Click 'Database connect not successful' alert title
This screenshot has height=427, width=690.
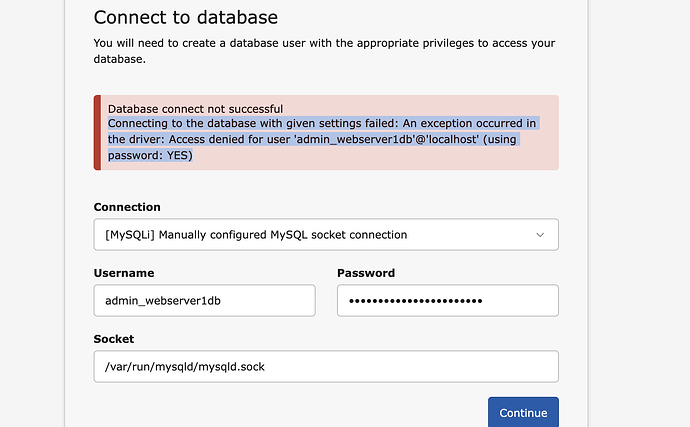pyautogui.click(x=195, y=108)
